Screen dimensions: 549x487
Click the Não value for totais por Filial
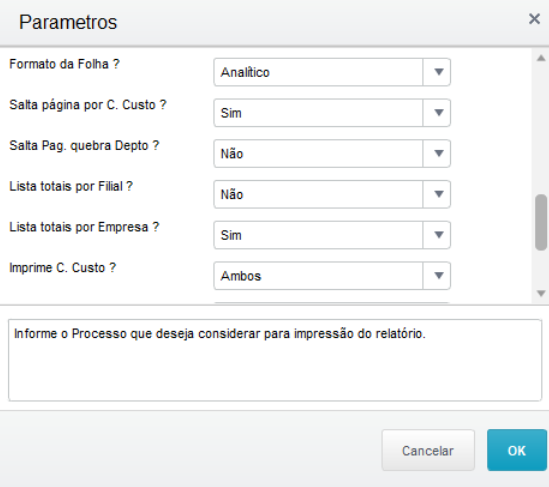232,194
